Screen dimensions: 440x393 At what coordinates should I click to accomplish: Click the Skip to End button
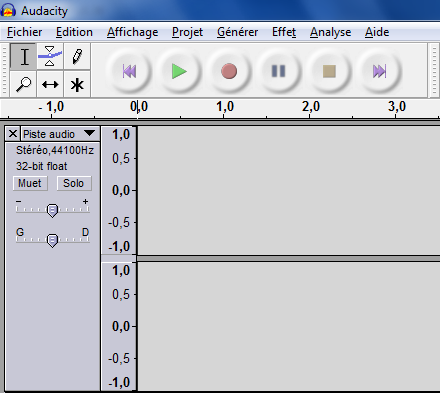tap(379, 71)
